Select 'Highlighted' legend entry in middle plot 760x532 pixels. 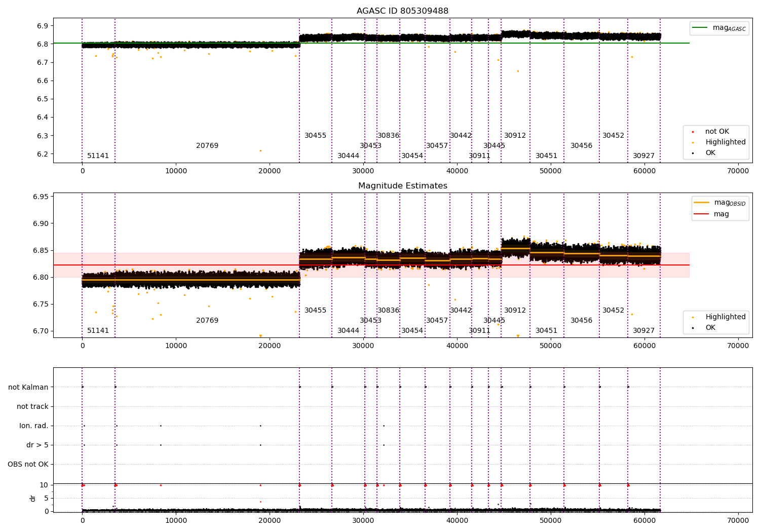point(719,317)
